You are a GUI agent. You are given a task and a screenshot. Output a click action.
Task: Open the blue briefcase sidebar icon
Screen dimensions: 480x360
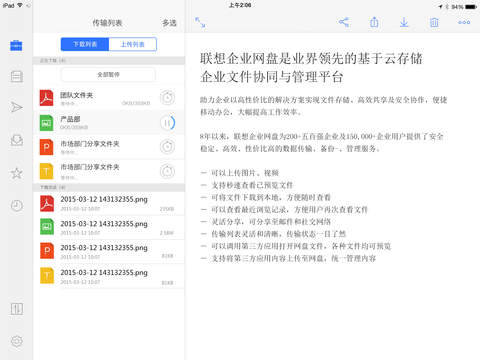[16, 45]
